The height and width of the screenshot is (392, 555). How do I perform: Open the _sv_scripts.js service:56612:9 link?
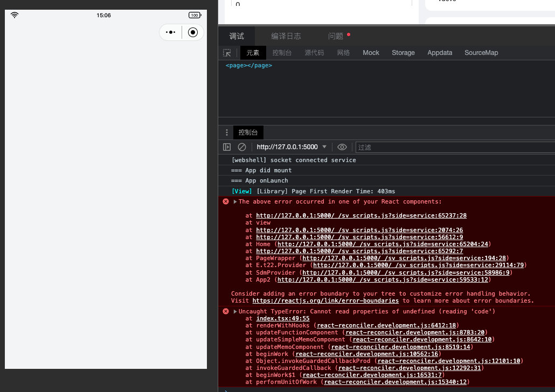tap(359, 237)
